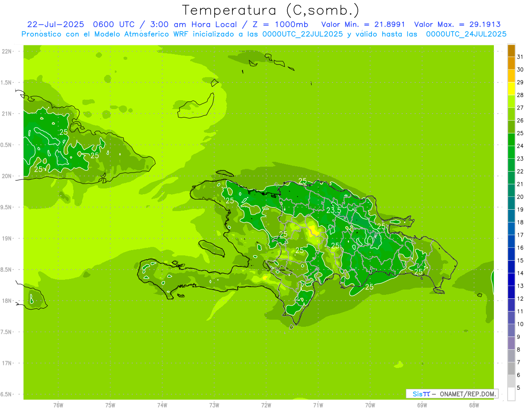Click the '3:00 am Hora Local' text
This screenshot has width=532, height=411.
[x=192, y=24]
